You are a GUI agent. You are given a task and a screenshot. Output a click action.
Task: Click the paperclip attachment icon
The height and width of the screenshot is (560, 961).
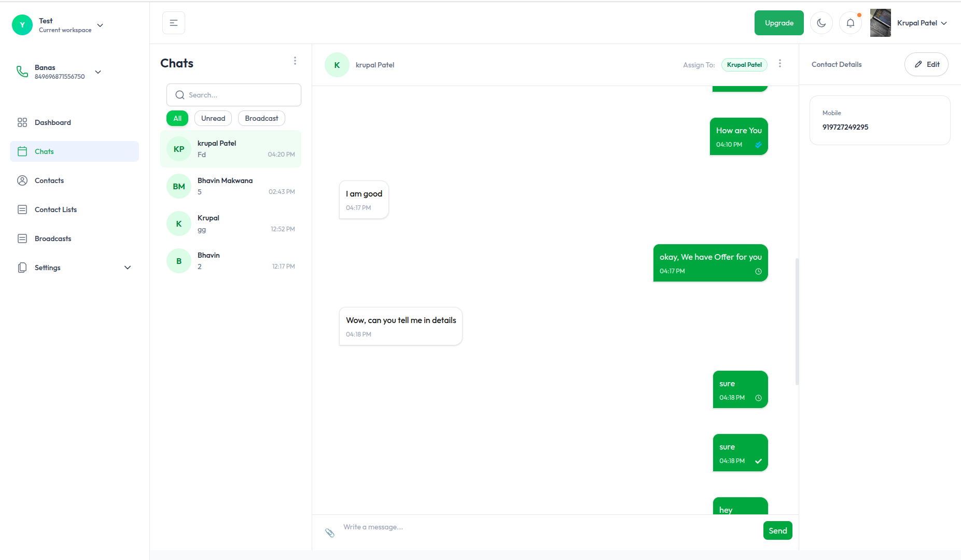pyautogui.click(x=330, y=533)
